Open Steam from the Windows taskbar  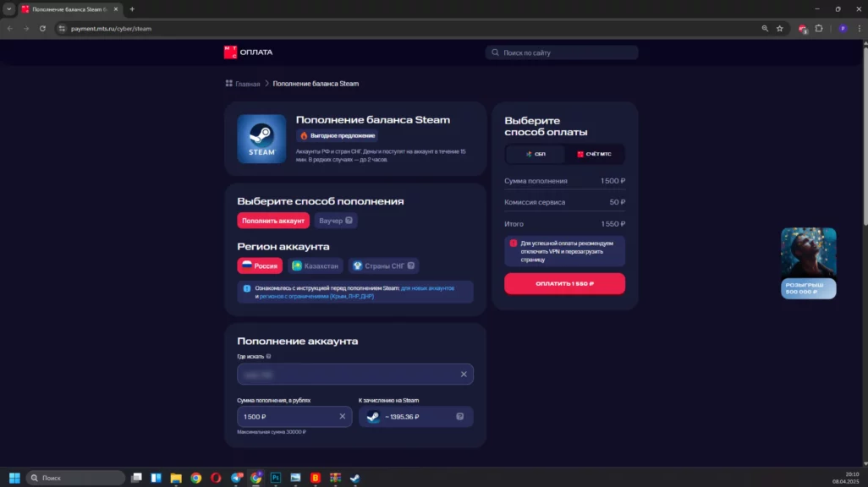(355, 478)
